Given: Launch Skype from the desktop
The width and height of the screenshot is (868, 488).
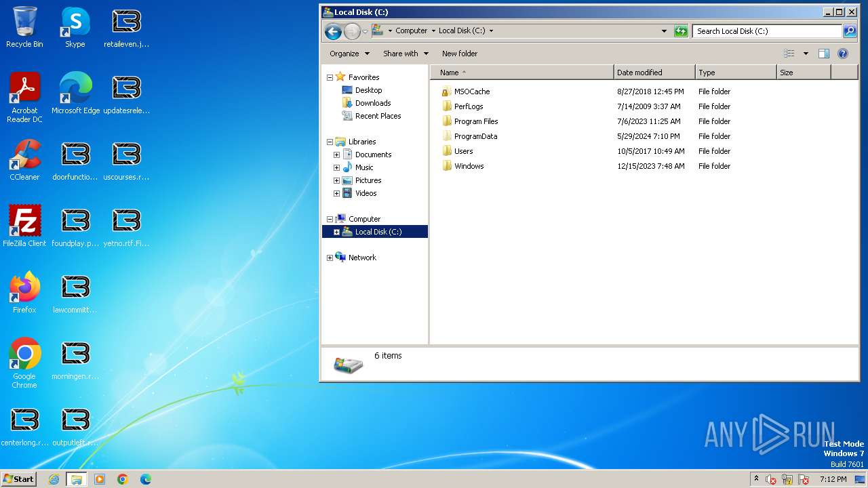Looking at the screenshot, I should click(75, 27).
